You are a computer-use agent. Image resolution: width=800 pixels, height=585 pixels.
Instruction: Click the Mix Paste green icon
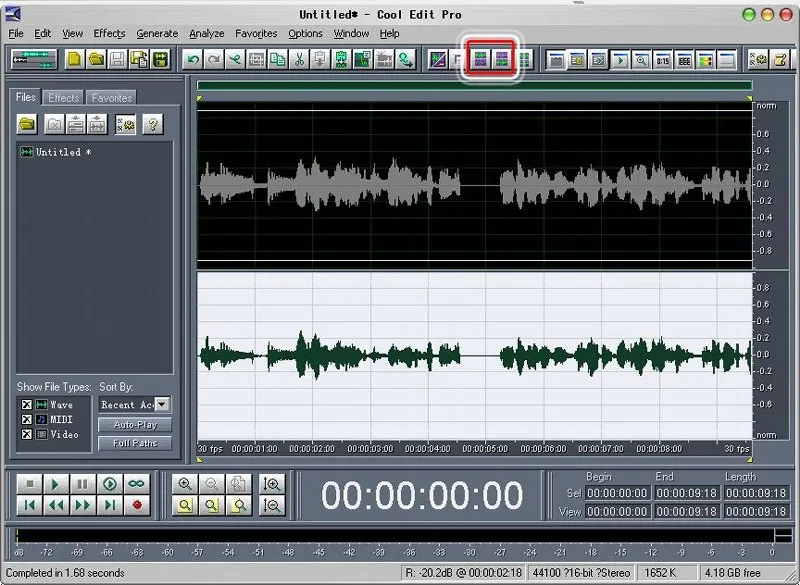pos(341,60)
